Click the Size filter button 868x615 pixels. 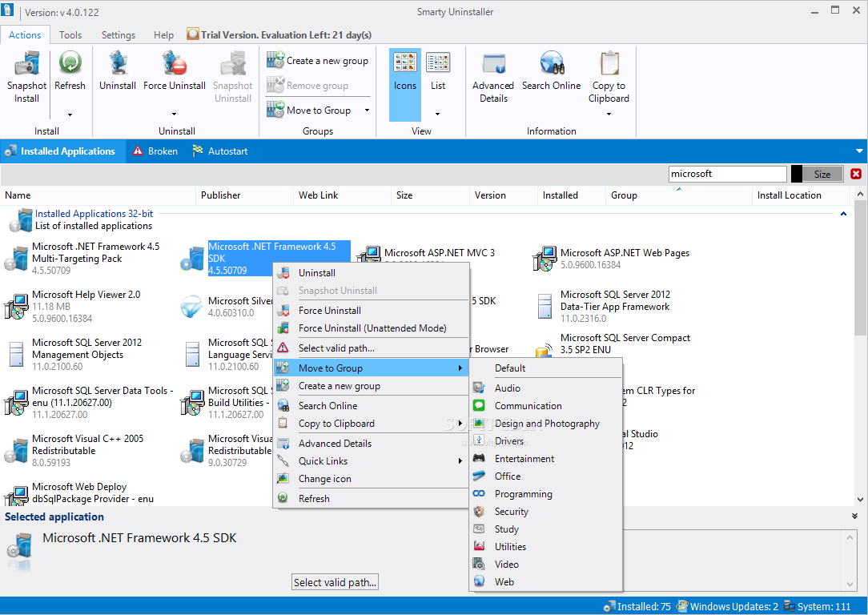822,174
